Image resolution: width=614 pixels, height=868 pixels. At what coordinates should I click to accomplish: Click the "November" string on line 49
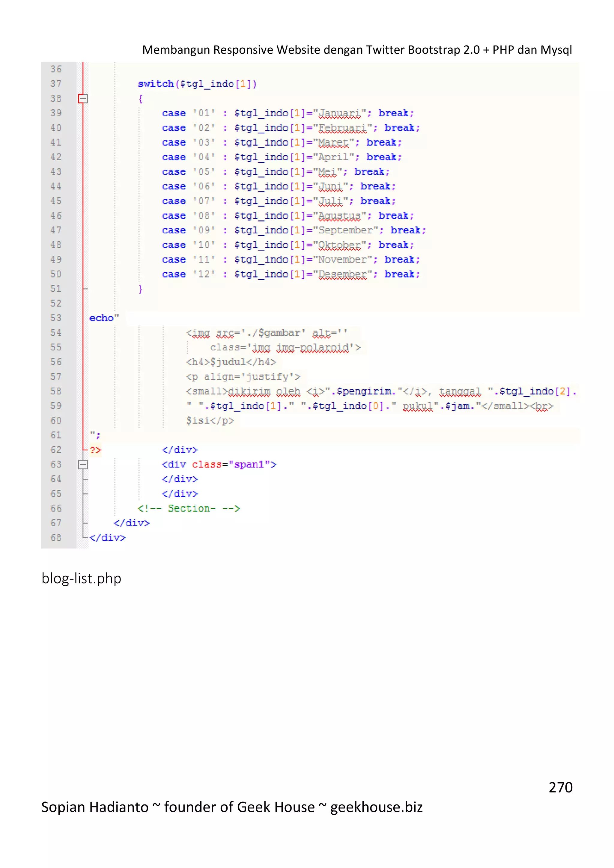[x=343, y=260]
